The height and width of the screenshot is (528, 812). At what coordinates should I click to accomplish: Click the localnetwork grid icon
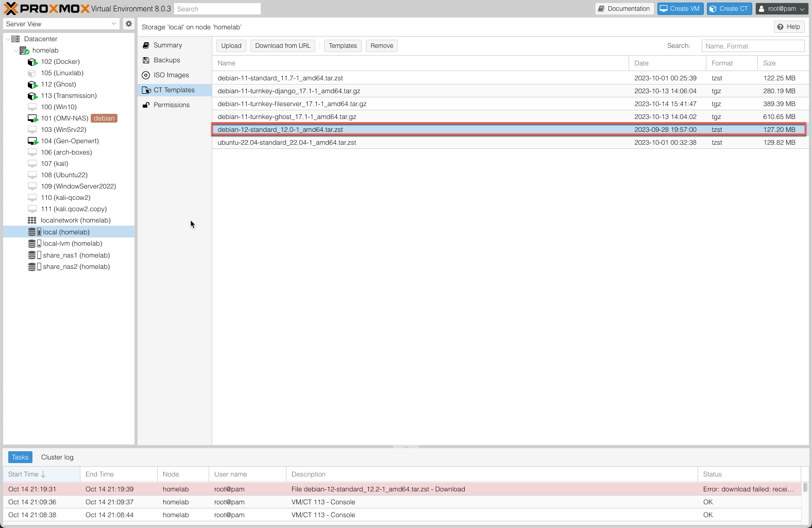pyautogui.click(x=32, y=220)
